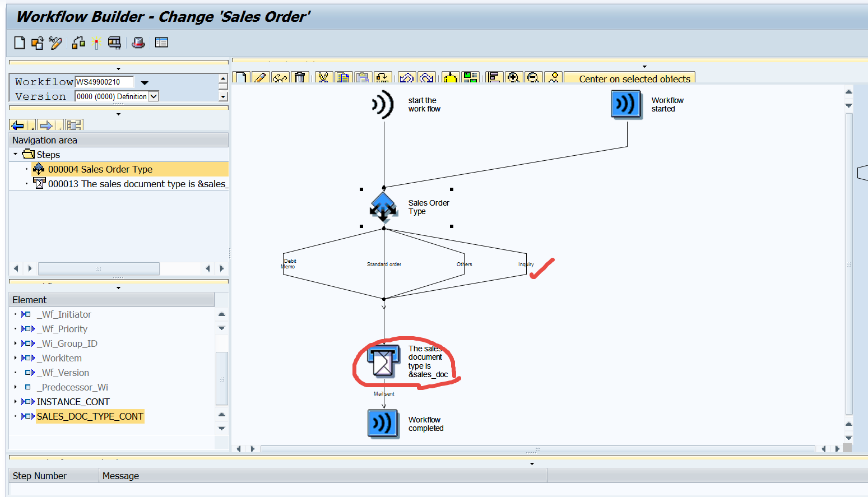Click the 'Others' branch label
The width and height of the screenshot is (868, 497).
(465, 264)
